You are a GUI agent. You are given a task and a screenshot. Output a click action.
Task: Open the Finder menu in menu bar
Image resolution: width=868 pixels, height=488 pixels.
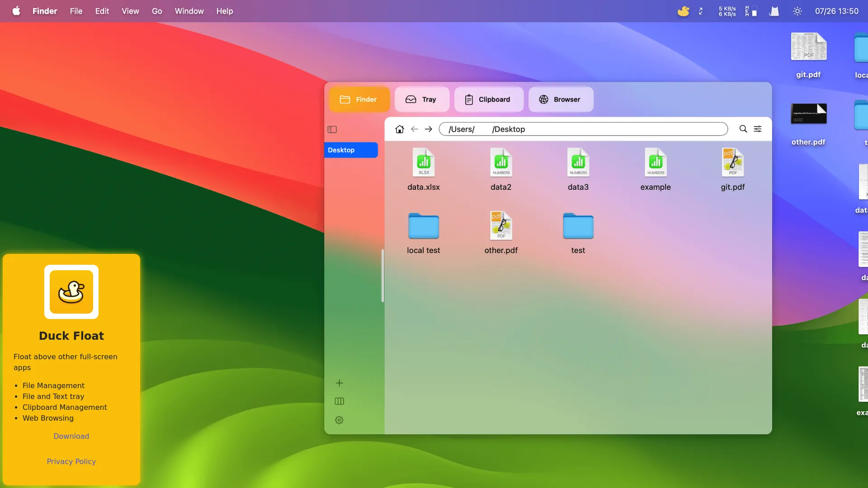[x=45, y=11]
